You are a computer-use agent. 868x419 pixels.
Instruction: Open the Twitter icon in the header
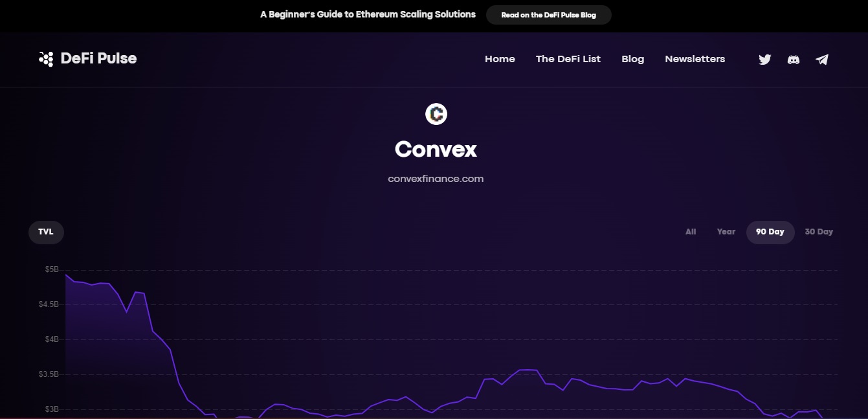pos(765,59)
